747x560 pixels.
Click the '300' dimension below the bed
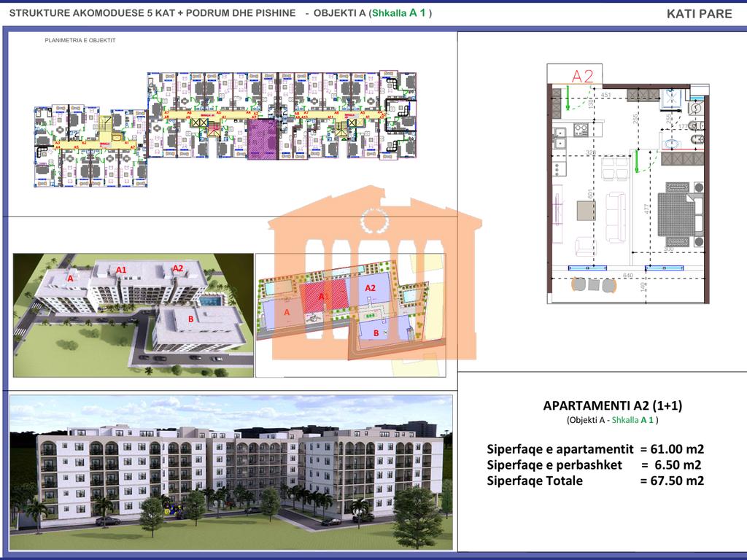669,249
